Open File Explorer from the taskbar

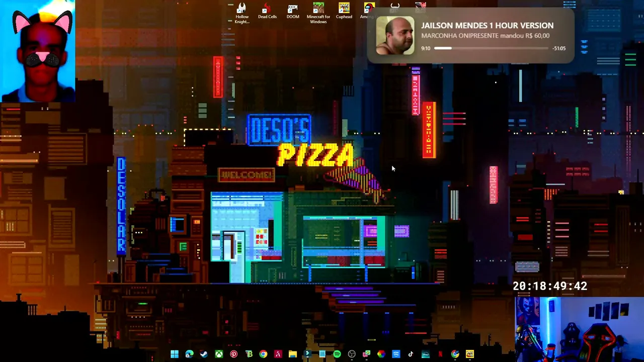(293, 354)
